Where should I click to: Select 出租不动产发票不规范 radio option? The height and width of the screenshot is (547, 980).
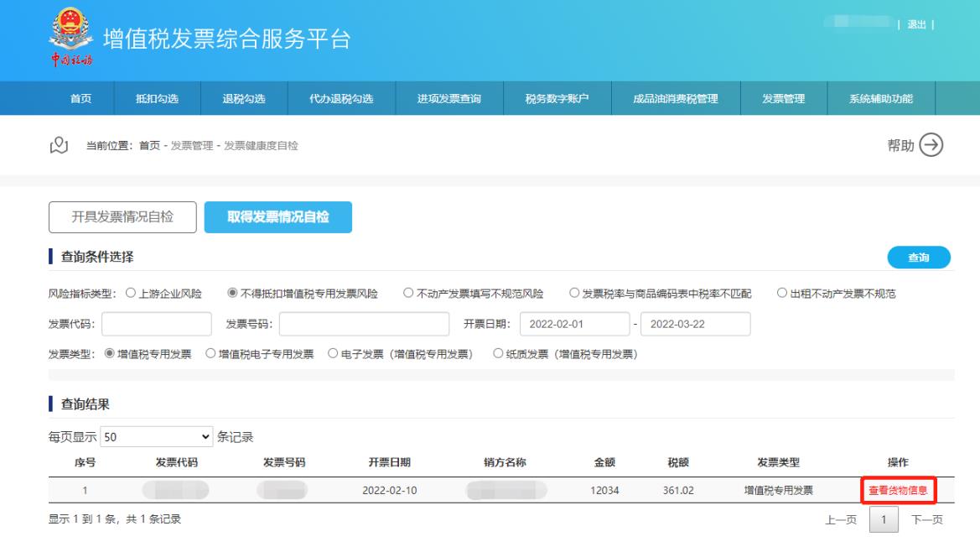tap(781, 294)
